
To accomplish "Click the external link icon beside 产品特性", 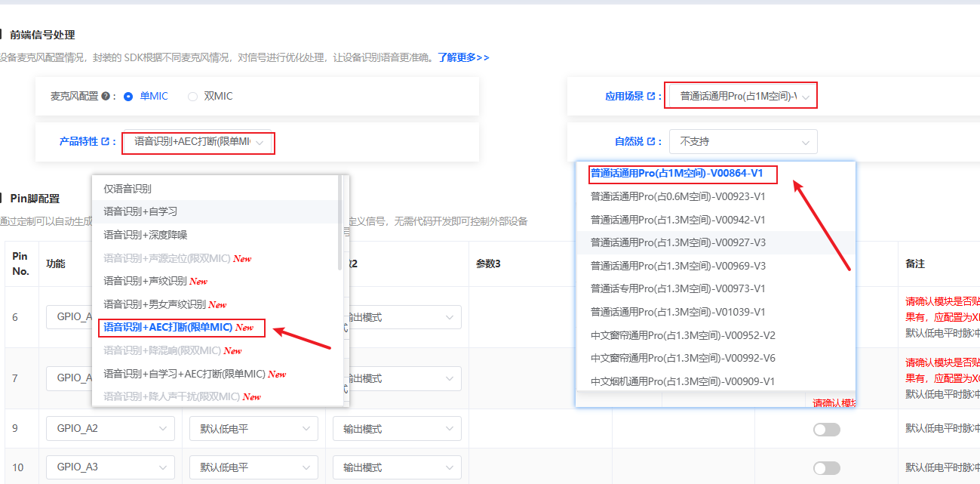I will pos(105,141).
